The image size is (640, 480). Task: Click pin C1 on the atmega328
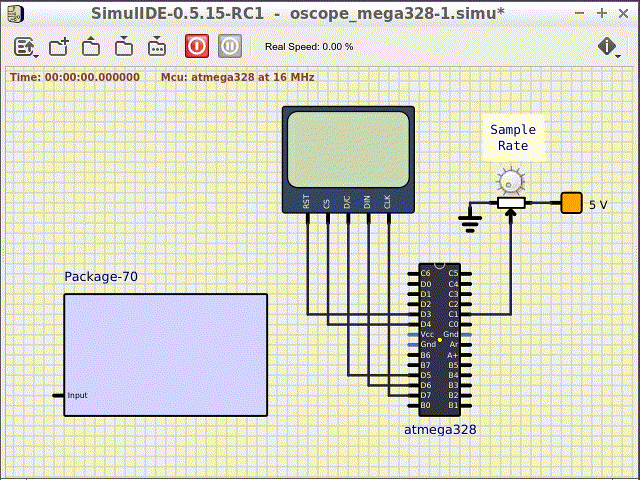pyautogui.click(x=466, y=314)
